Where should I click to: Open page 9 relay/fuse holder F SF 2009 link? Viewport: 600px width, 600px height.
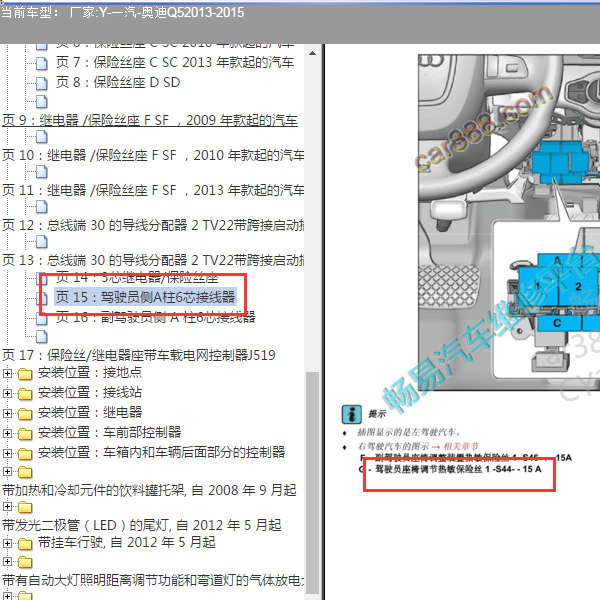tap(150, 120)
